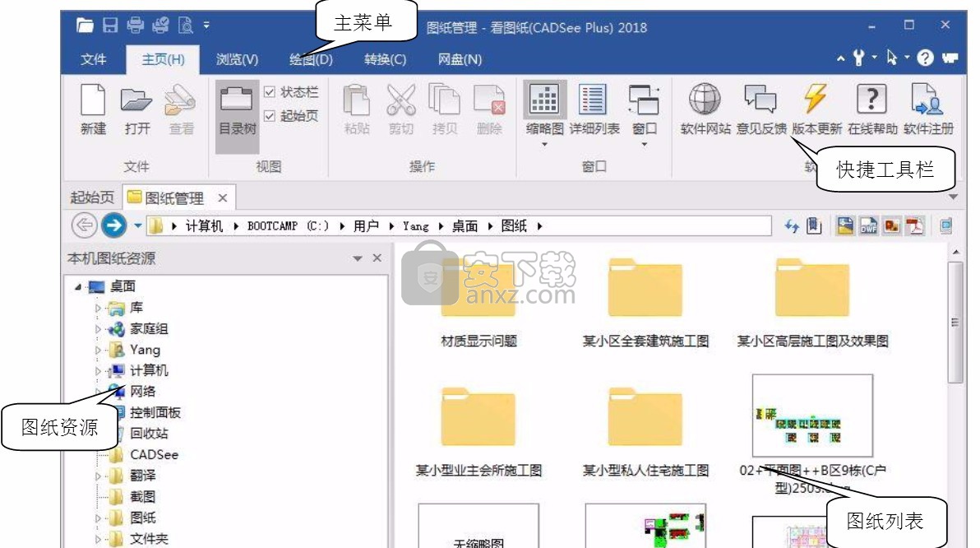Collapse the 桌面 tree node
Screen dimensions: 980x548
click(x=77, y=286)
